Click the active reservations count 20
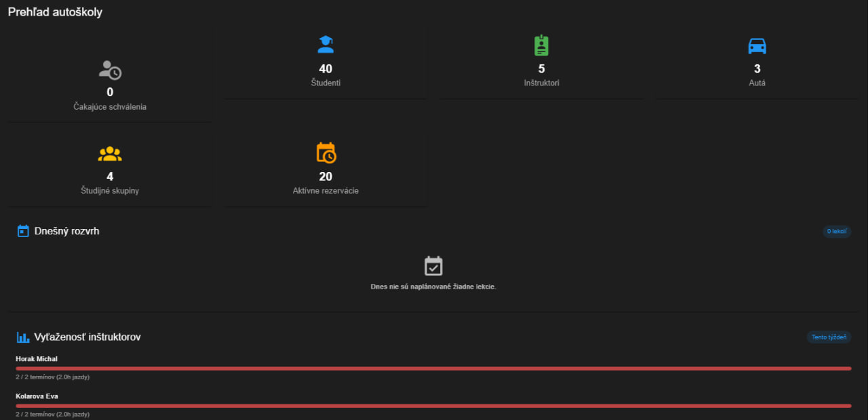Image resolution: width=868 pixels, height=420 pixels. click(325, 176)
